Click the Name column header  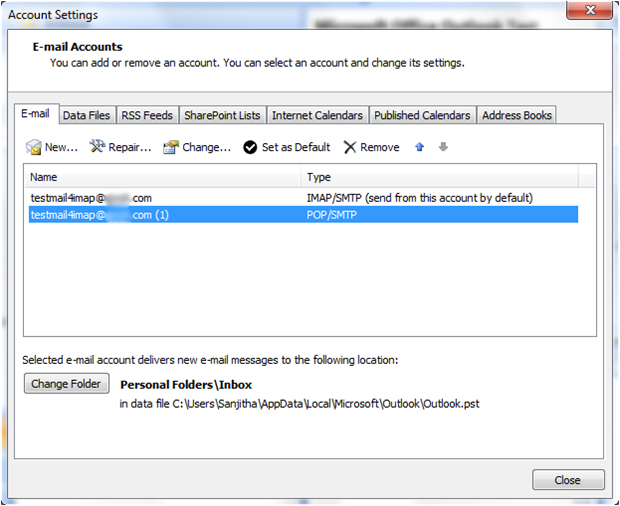point(163,177)
